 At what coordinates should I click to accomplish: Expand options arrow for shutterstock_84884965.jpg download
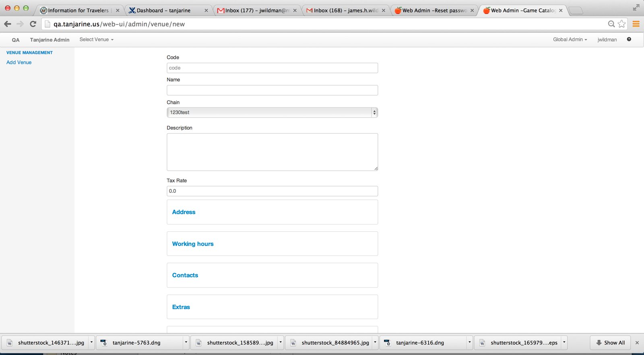coord(375,343)
